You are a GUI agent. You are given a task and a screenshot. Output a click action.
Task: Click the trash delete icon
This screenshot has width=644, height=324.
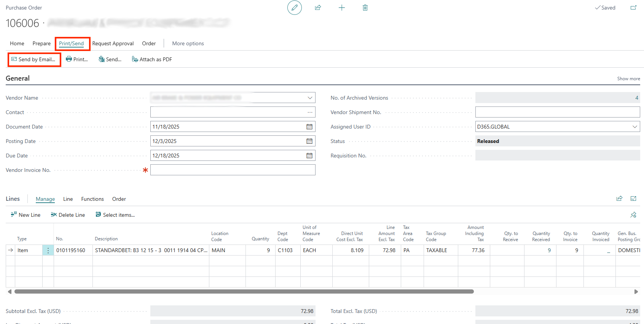[x=365, y=8]
